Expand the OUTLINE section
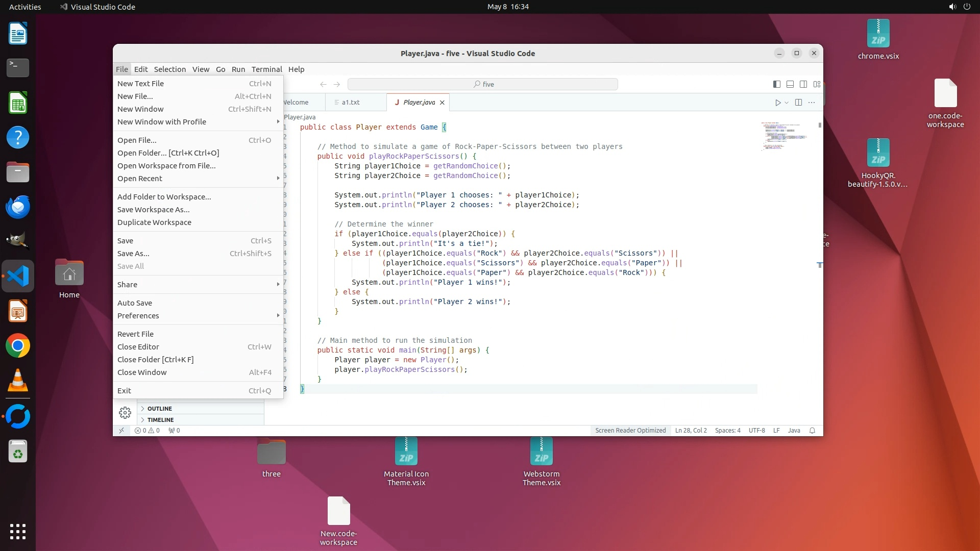The image size is (980, 551). [x=159, y=409]
